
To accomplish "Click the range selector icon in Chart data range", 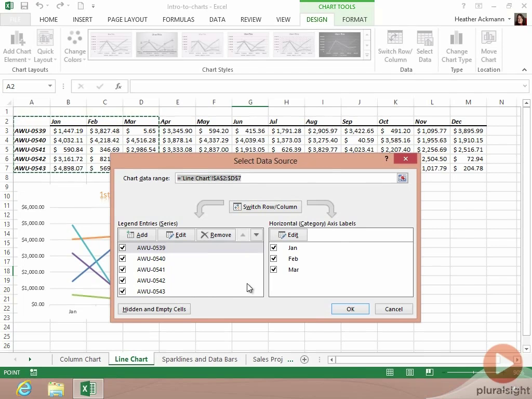I will pos(403,178).
